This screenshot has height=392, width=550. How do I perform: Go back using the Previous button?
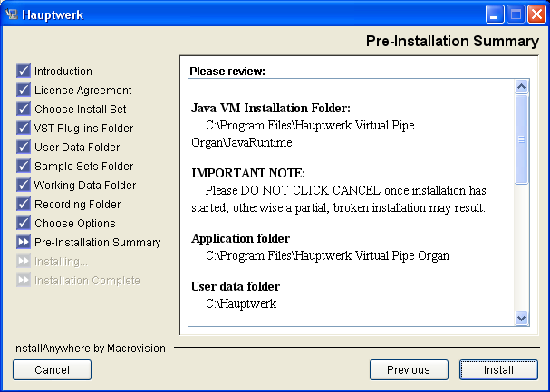click(x=409, y=370)
